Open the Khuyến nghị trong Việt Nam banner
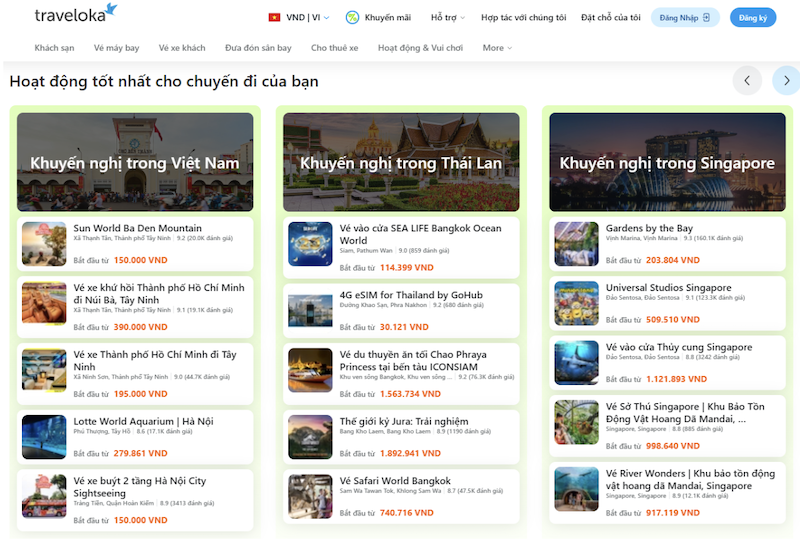 (x=135, y=162)
